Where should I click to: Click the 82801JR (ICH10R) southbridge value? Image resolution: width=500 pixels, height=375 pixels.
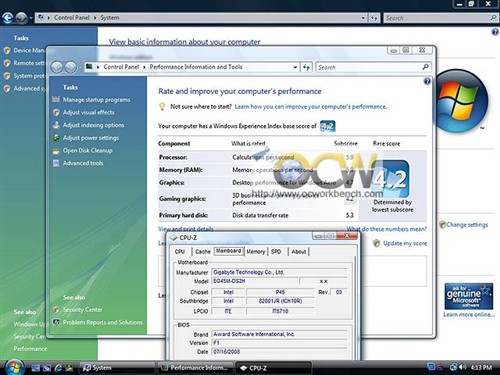(280, 301)
